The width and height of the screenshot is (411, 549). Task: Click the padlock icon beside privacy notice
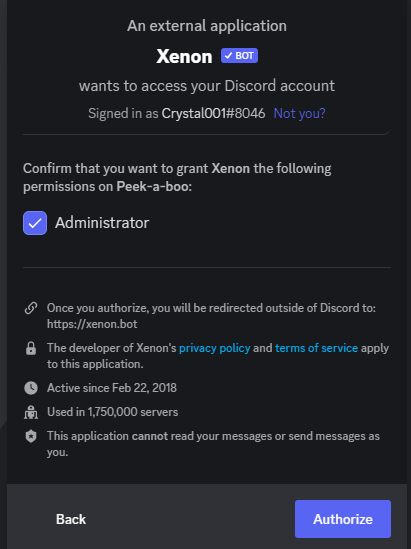tap(31, 348)
